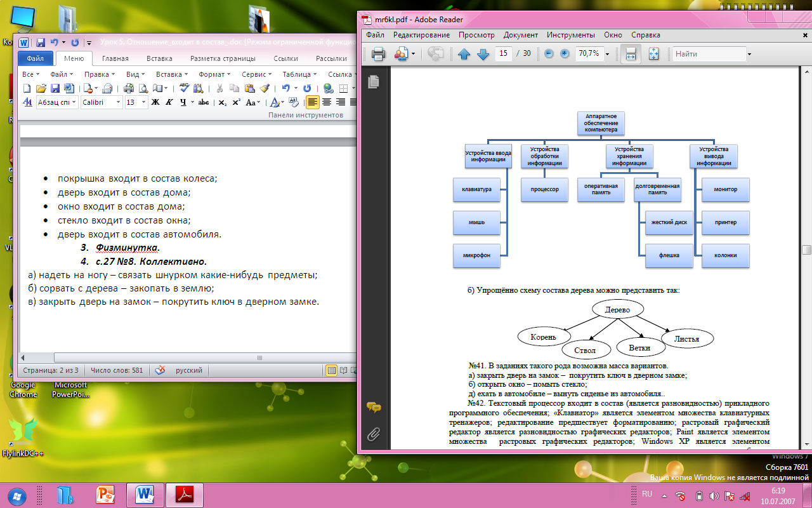
Task: Click the Найти search field in Adobe Reader
Action: 709,54
